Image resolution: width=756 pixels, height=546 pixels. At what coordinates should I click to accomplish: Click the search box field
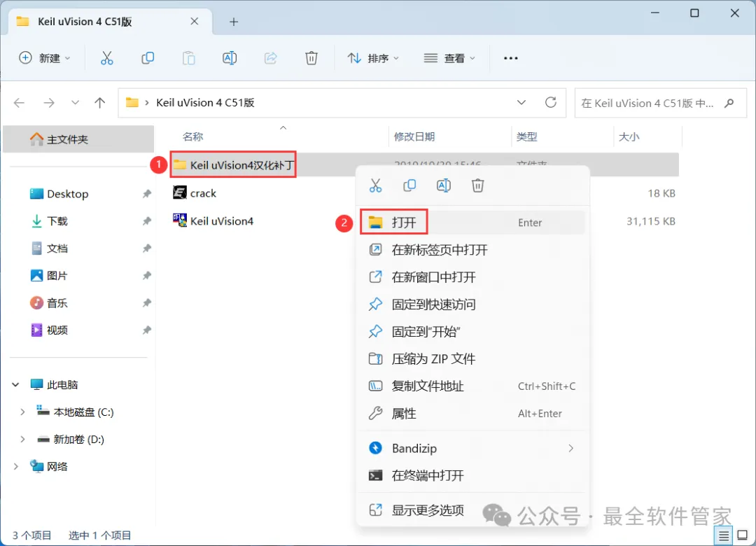coord(661,103)
